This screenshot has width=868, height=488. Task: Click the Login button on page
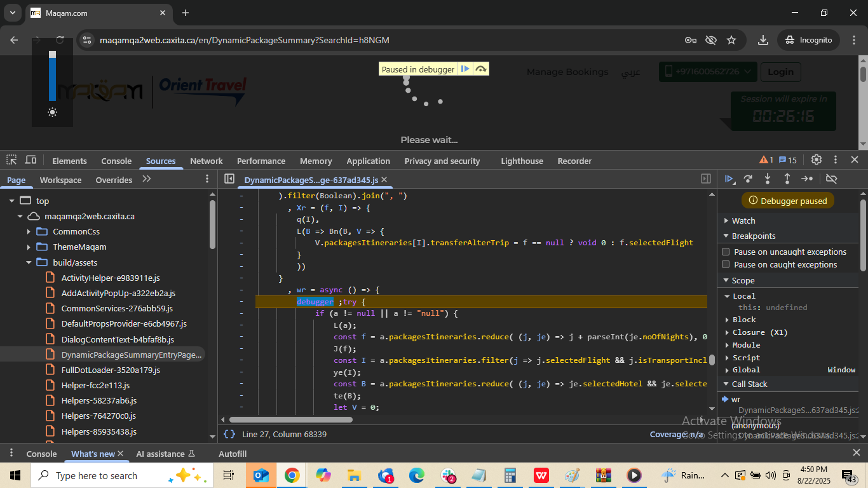(780, 72)
